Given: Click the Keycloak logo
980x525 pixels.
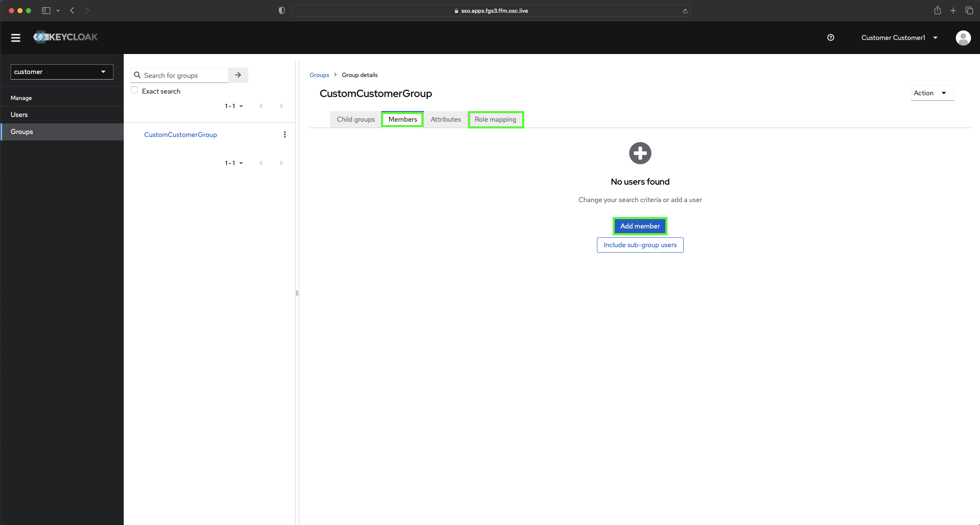Looking at the screenshot, I should coord(65,37).
